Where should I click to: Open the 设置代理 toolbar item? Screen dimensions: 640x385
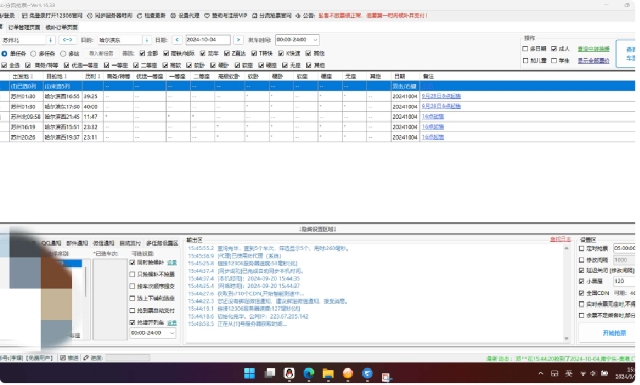click(x=184, y=16)
